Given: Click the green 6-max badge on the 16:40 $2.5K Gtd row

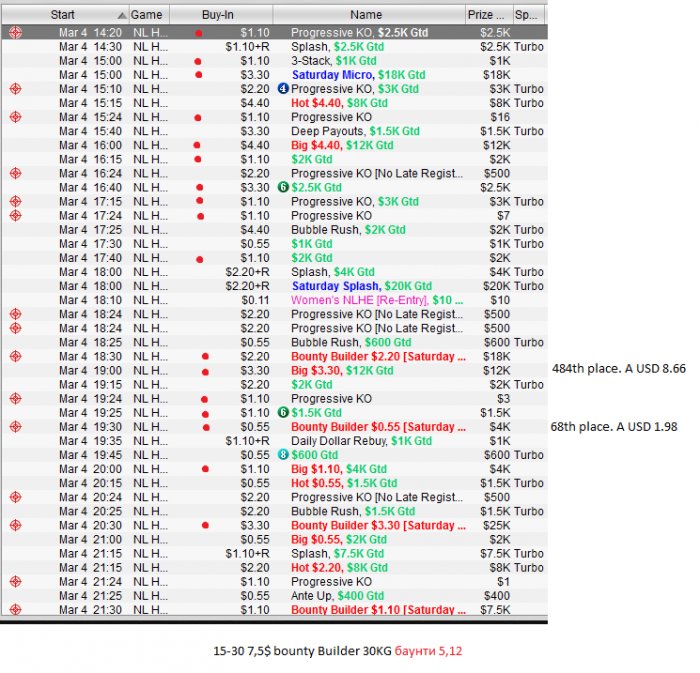Looking at the screenshot, I should [x=283, y=187].
